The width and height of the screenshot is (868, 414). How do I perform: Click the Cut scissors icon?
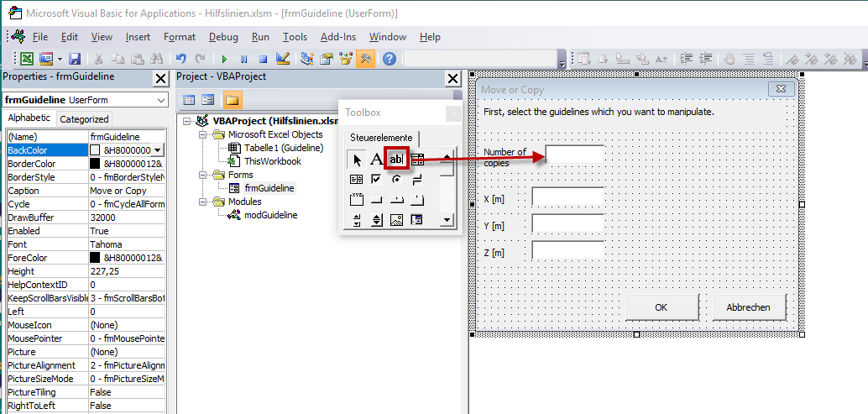(x=98, y=58)
